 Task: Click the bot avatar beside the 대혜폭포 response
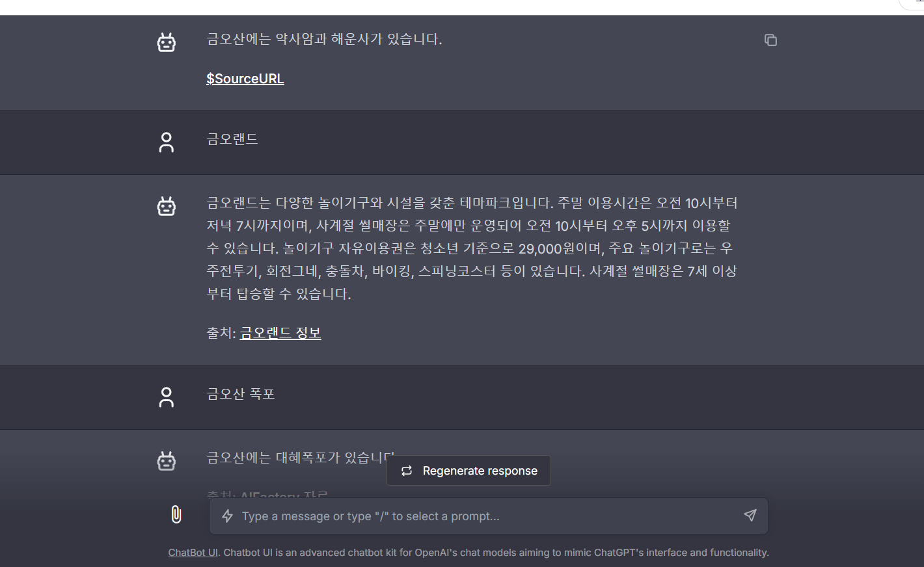coord(167,461)
